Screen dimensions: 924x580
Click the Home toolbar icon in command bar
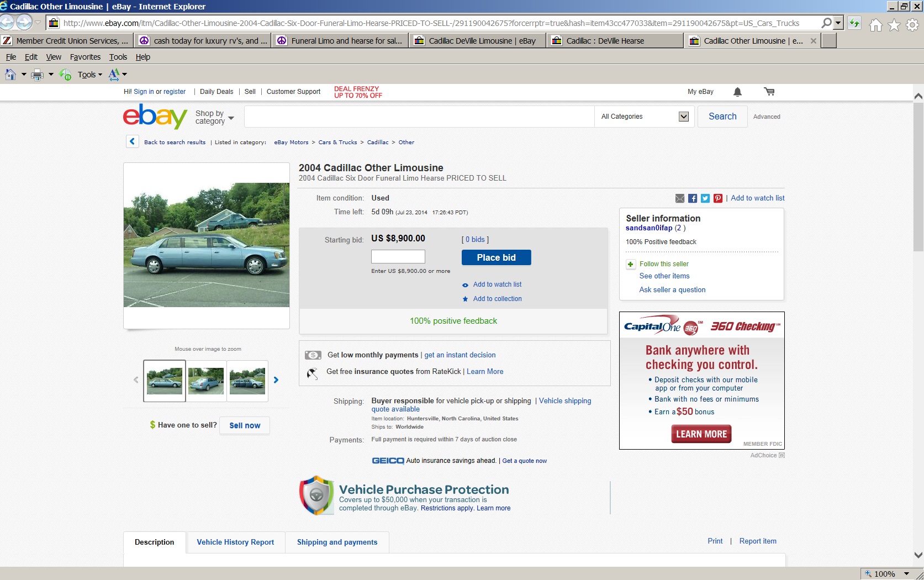pyautogui.click(x=10, y=74)
